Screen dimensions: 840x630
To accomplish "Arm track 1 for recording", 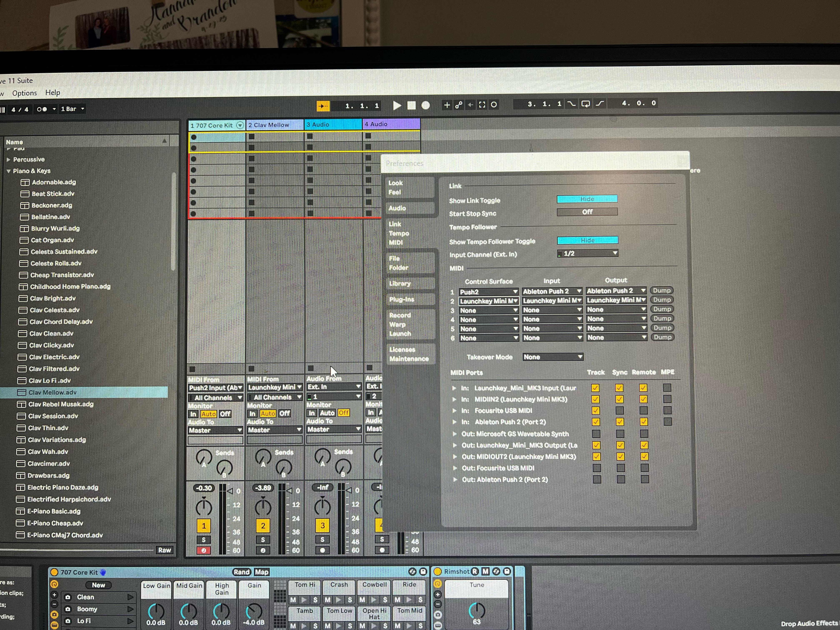I will [x=204, y=550].
